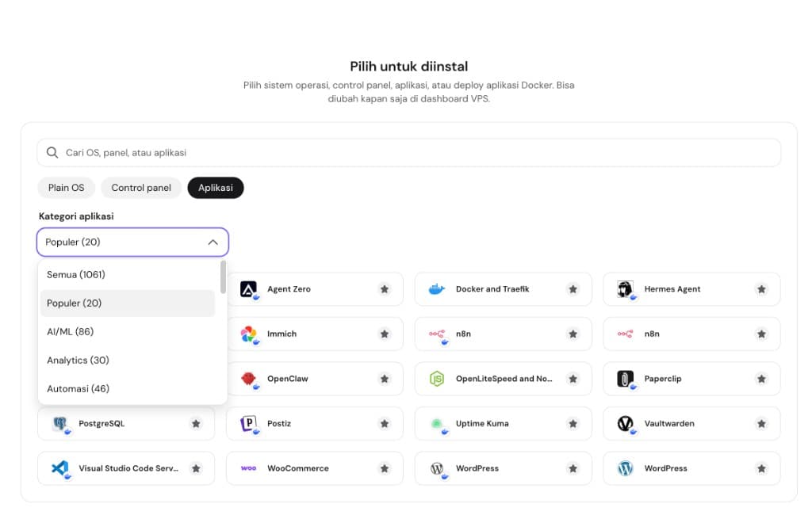
Task: Click the Hermes Agent name text
Action: 672,289
